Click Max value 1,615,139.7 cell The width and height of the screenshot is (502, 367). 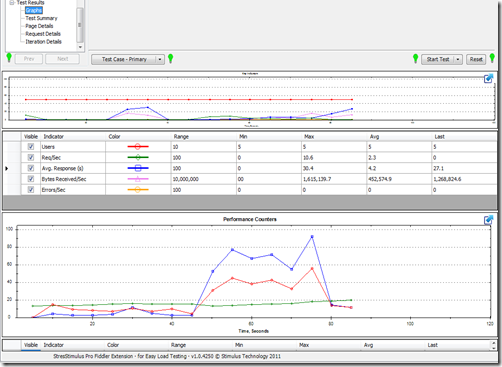coord(334,179)
